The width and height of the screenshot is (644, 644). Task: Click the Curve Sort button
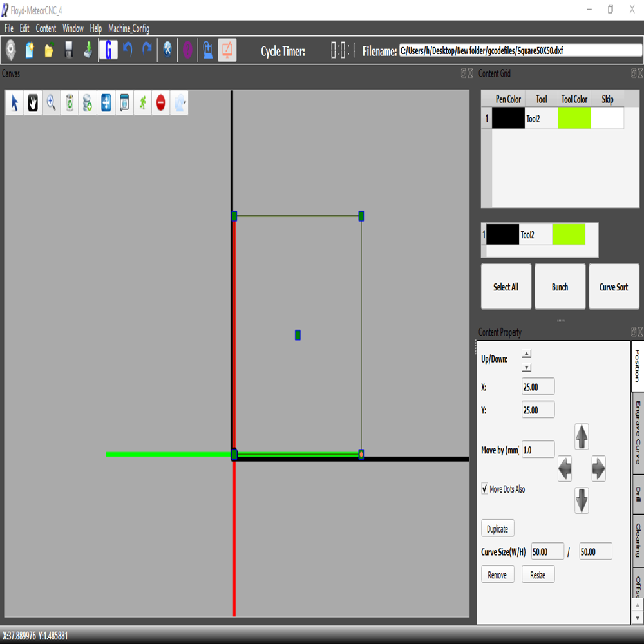(614, 287)
